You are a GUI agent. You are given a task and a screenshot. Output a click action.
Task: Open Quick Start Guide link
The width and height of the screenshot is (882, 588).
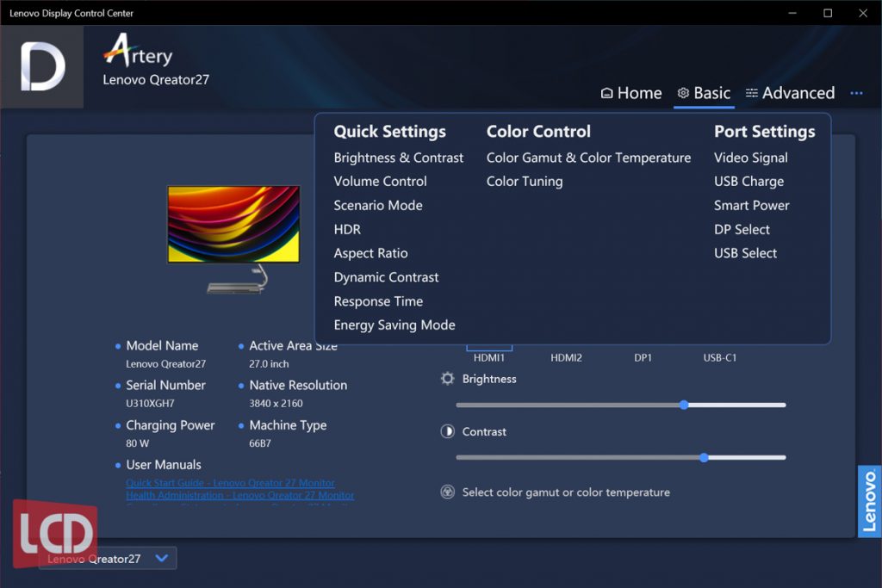point(230,483)
